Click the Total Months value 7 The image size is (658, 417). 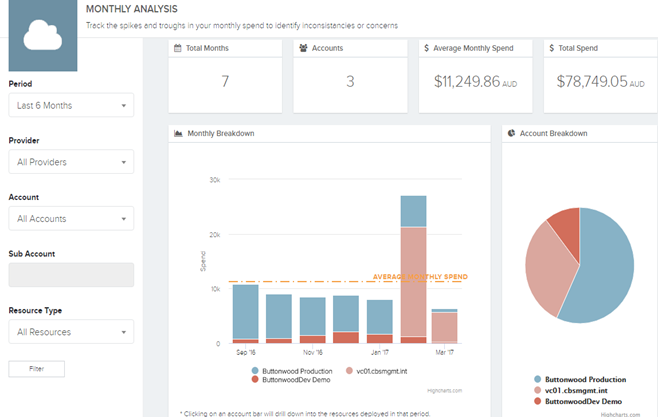pos(225,81)
